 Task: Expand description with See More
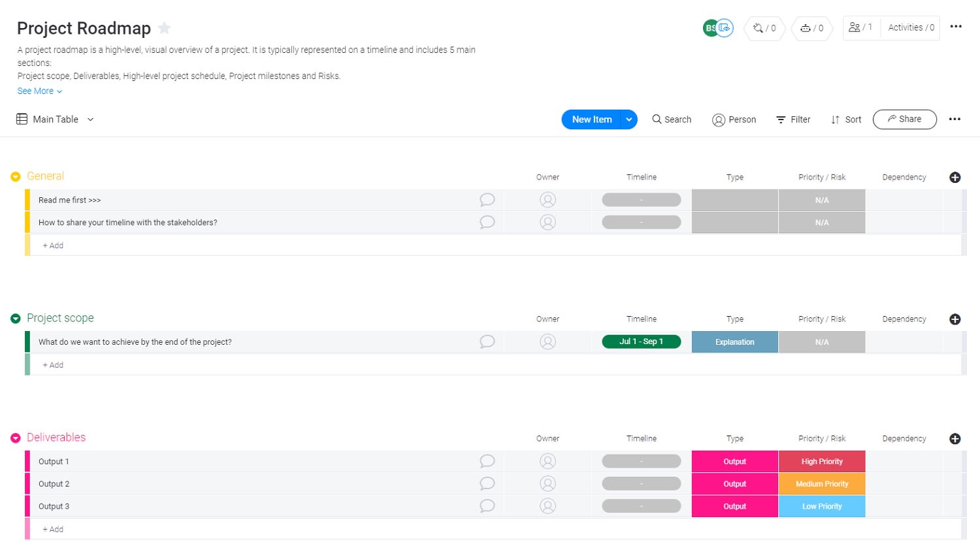39,91
